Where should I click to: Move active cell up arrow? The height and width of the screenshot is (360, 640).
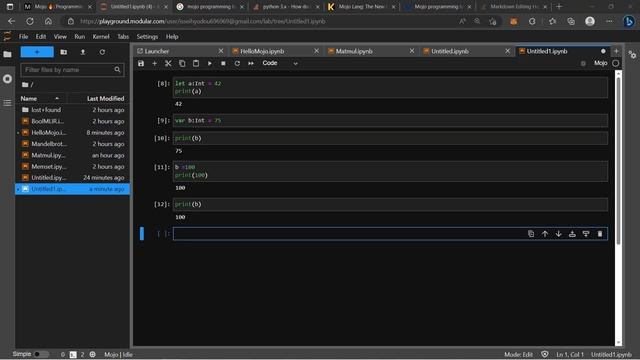pyautogui.click(x=545, y=234)
